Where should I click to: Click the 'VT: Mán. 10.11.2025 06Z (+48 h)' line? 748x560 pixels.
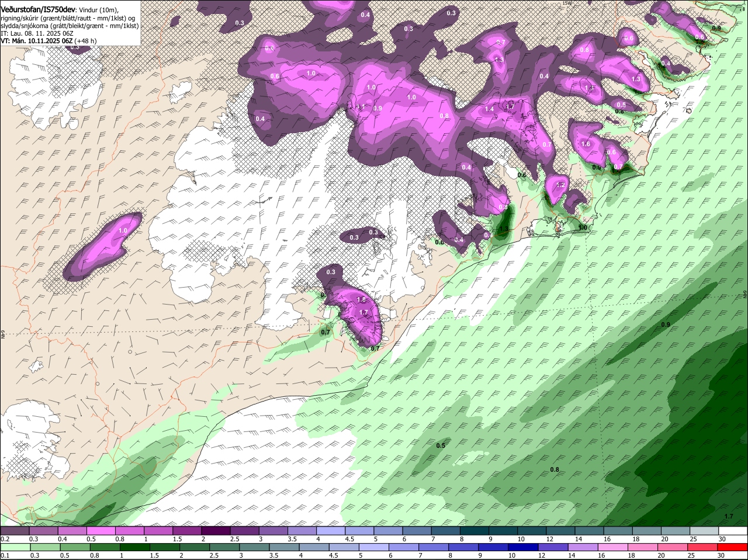(x=49, y=41)
